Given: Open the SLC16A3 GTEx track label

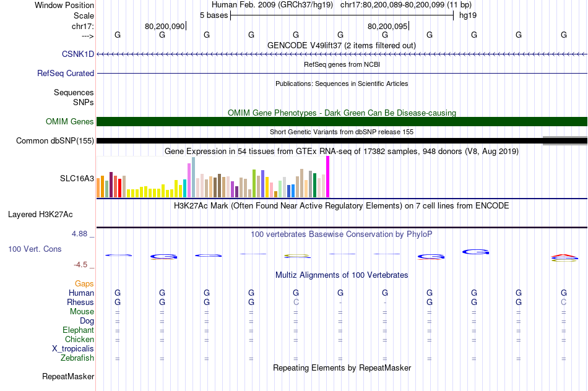Looking at the screenshot, I should pos(77,178).
